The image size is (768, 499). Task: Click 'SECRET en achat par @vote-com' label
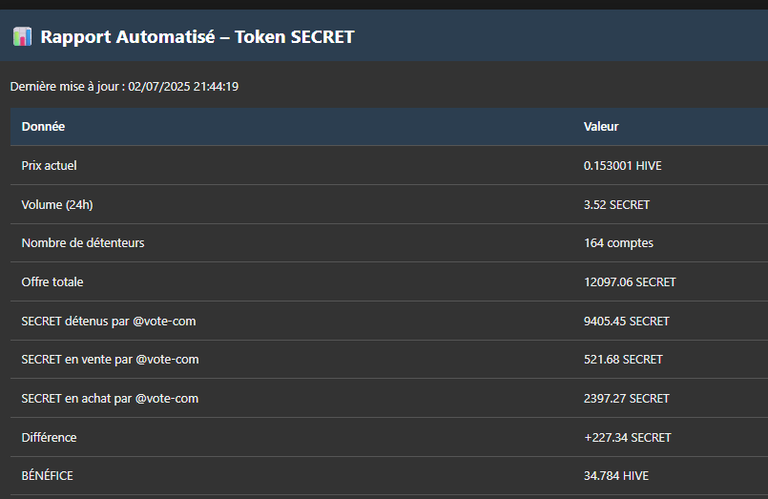[110, 399]
